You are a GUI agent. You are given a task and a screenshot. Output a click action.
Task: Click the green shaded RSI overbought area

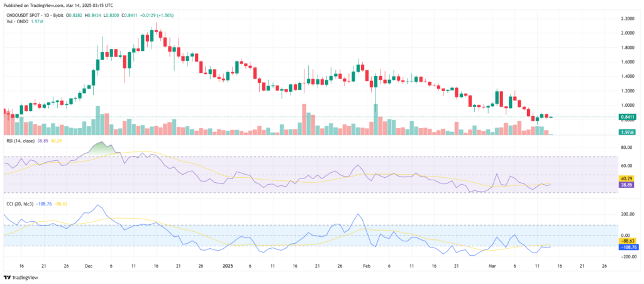[101, 148]
